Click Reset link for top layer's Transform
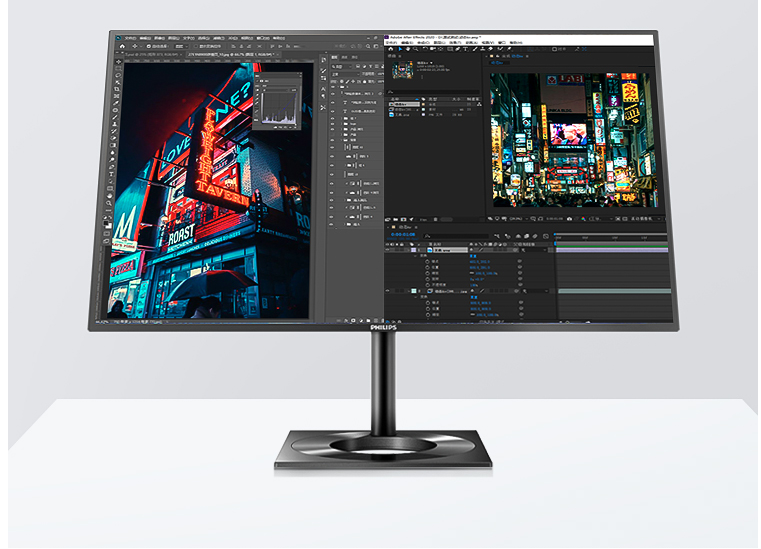The height and width of the screenshot is (549, 761). (474, 256)
